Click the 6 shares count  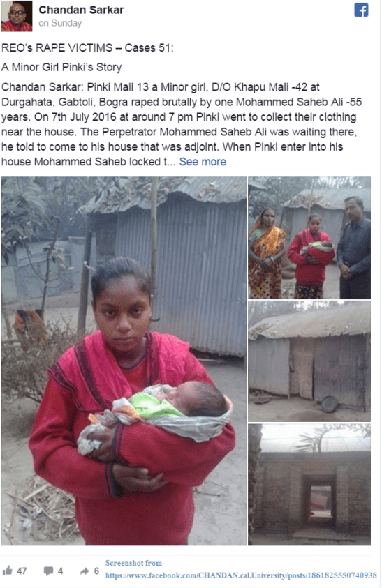96,571
